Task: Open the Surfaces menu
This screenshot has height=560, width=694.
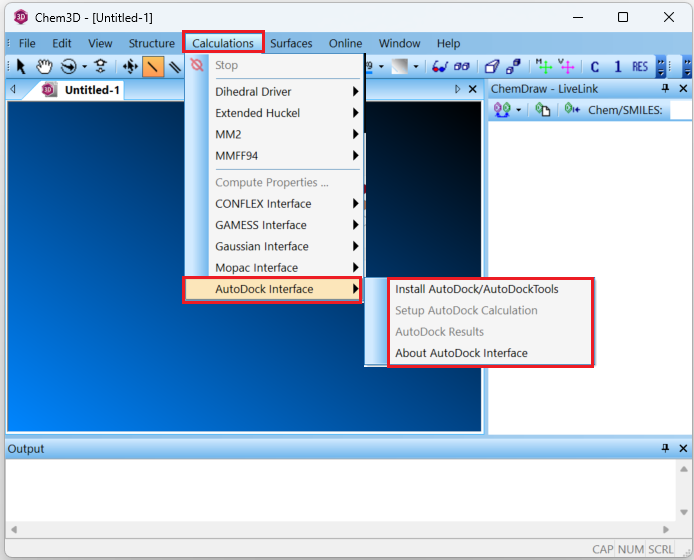Action: click(291, 43)
